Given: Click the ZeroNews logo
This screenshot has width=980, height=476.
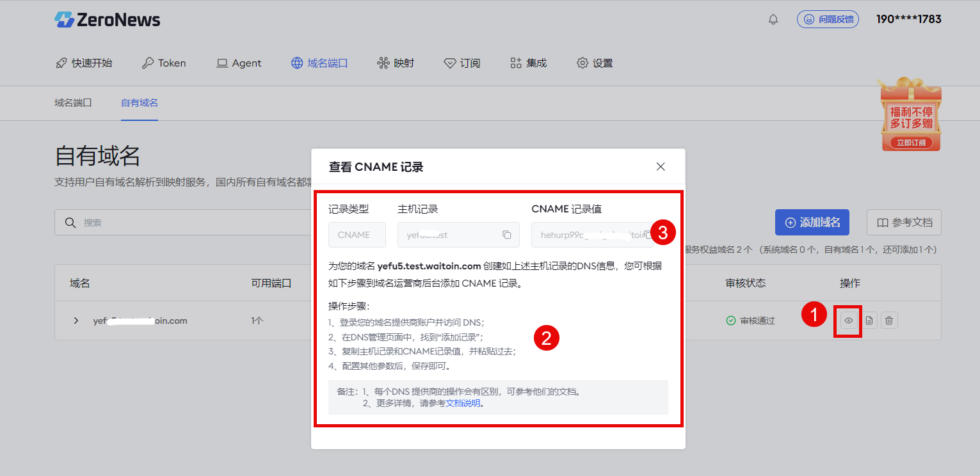Looking at the screenshot, I should (107, 19).
